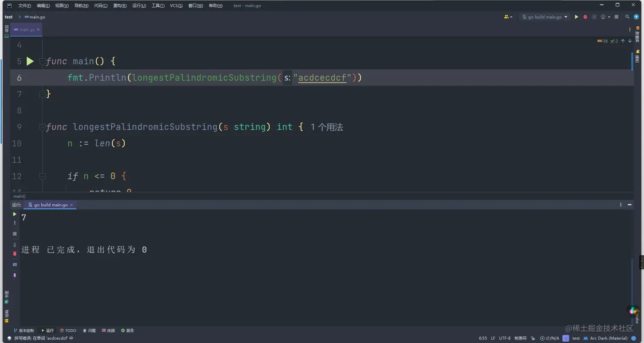Open the 版本控制 tool window
Image resolution: width=644 pixels, height=343 pixels.
pos(23,331)
